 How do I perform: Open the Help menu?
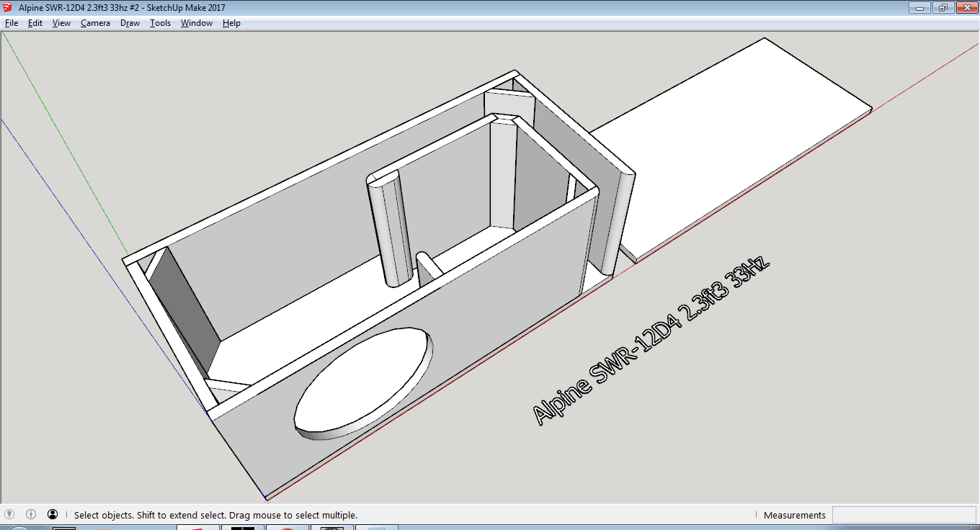(x=231, y=23)
